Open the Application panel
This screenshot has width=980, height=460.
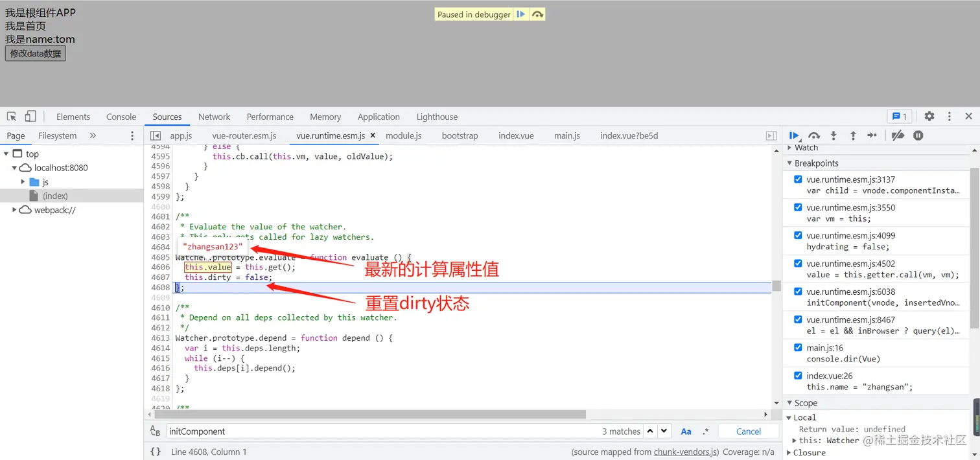coord(379,117)
